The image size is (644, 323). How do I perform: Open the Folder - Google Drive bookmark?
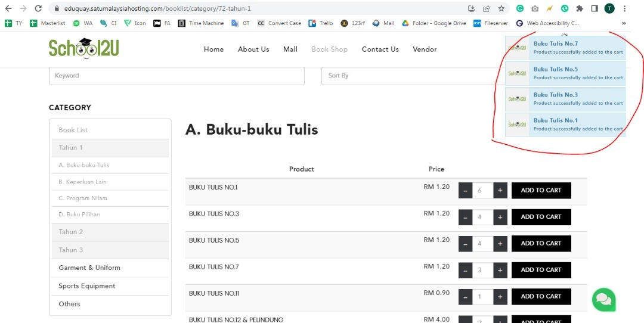(434, 23)
